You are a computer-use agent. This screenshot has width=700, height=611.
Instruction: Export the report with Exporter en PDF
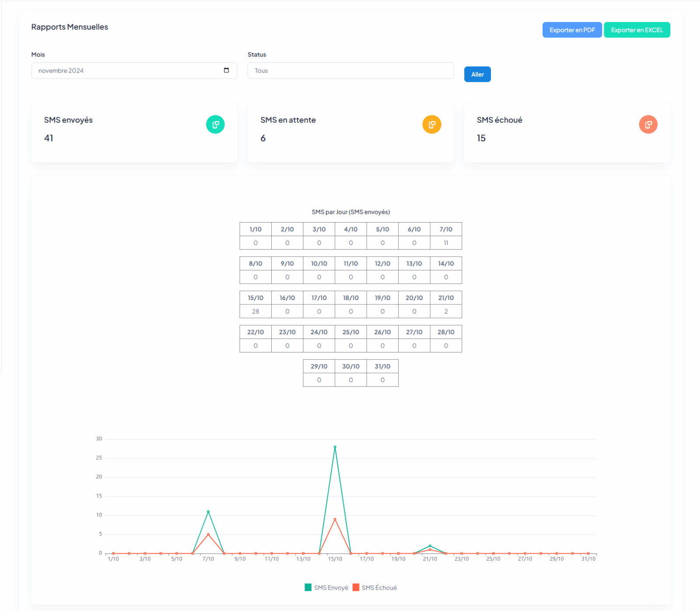(x=572, y=30)
